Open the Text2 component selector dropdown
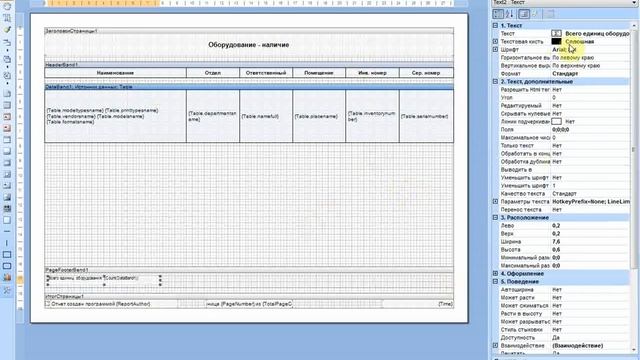 [635, 2]
